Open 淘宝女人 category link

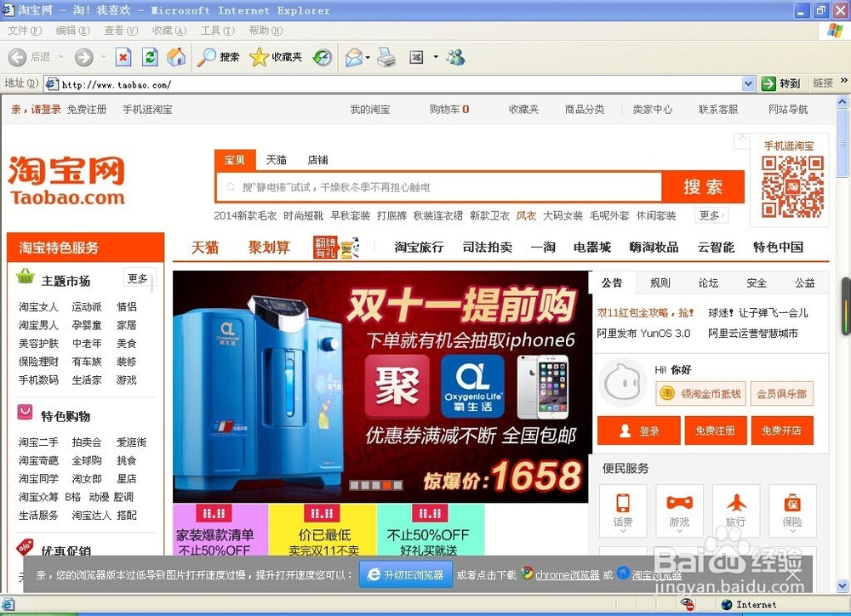38,306
